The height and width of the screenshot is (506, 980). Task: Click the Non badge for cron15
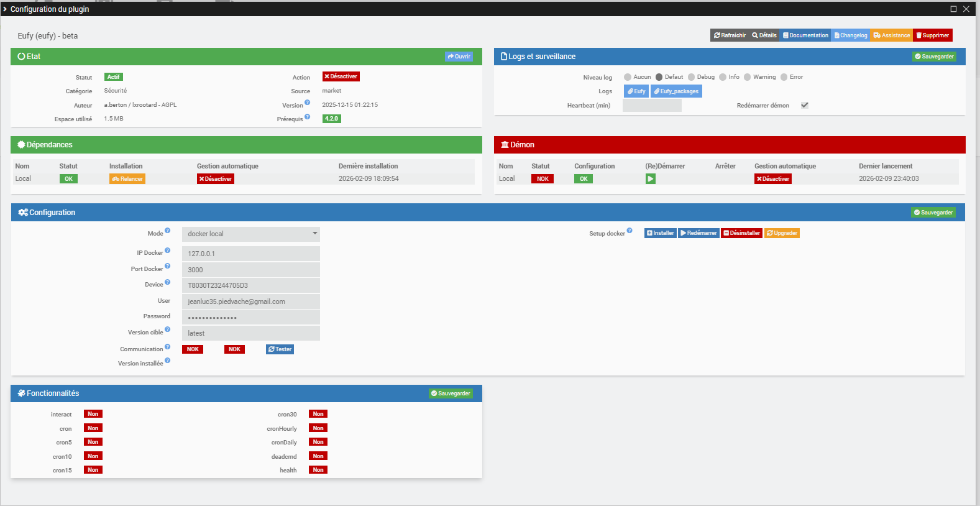(x=93, y=470)
